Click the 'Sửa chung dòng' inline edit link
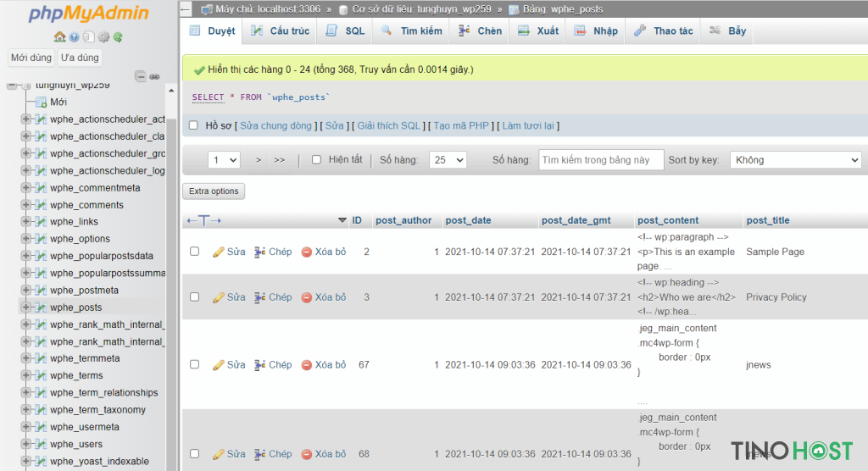 coord(275,125)
